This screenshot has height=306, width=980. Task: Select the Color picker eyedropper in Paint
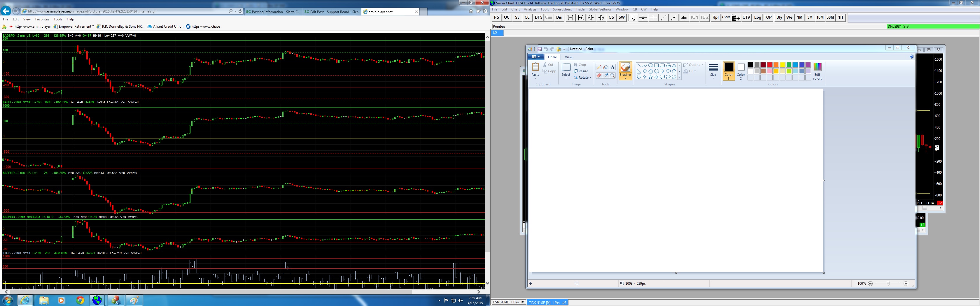tap(606, 75)
